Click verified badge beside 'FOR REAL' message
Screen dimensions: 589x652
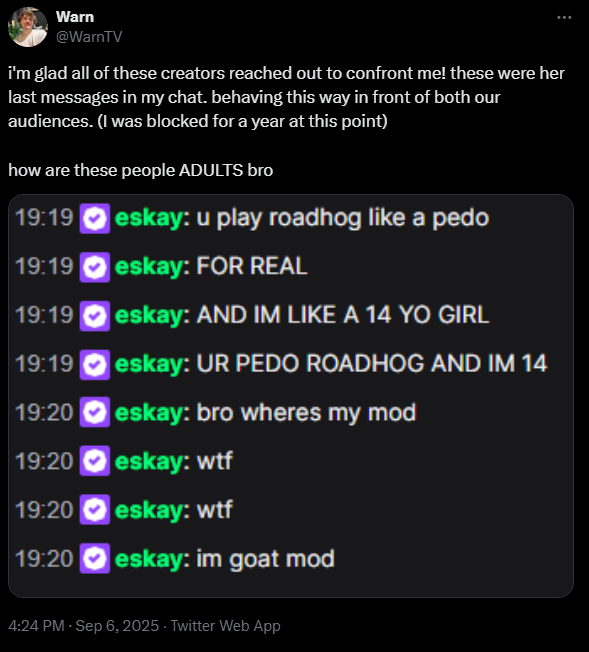coord(95,267)
